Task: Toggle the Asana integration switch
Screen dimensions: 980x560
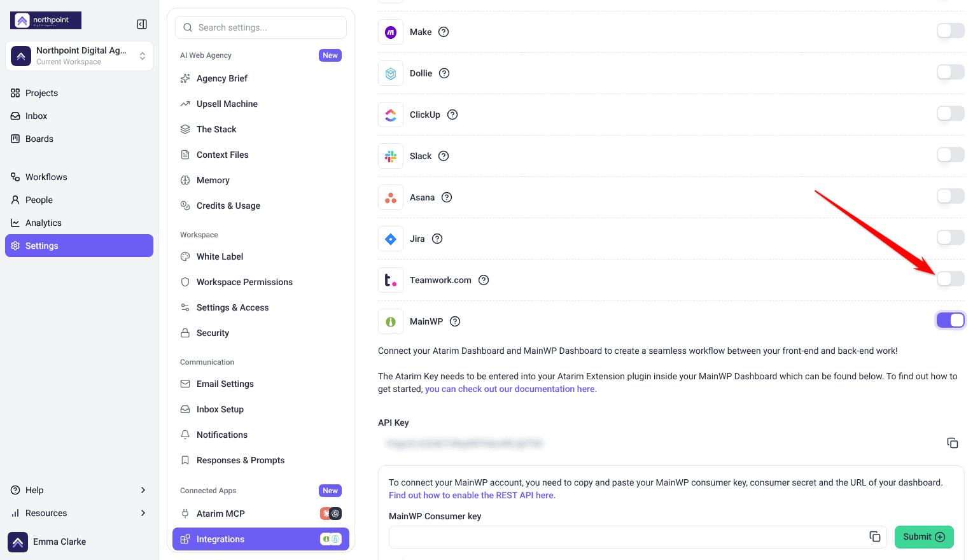Action: 951,196
